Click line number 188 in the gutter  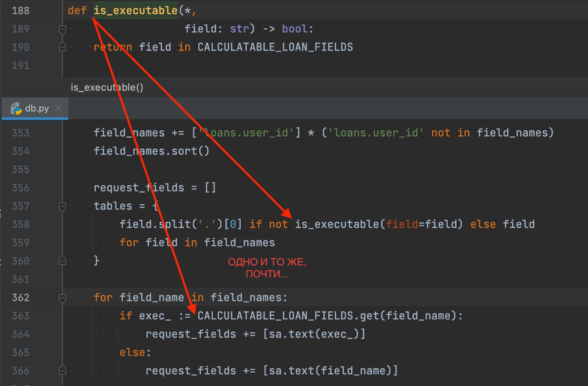click(x=21, y=11)
